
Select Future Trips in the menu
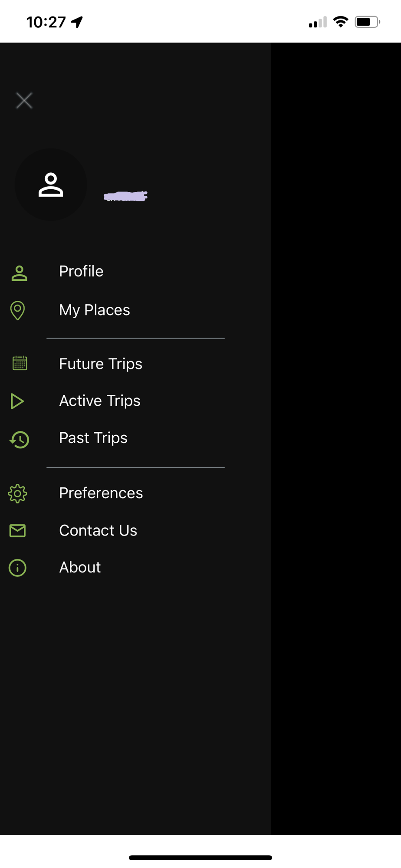[x=100, y=364]
